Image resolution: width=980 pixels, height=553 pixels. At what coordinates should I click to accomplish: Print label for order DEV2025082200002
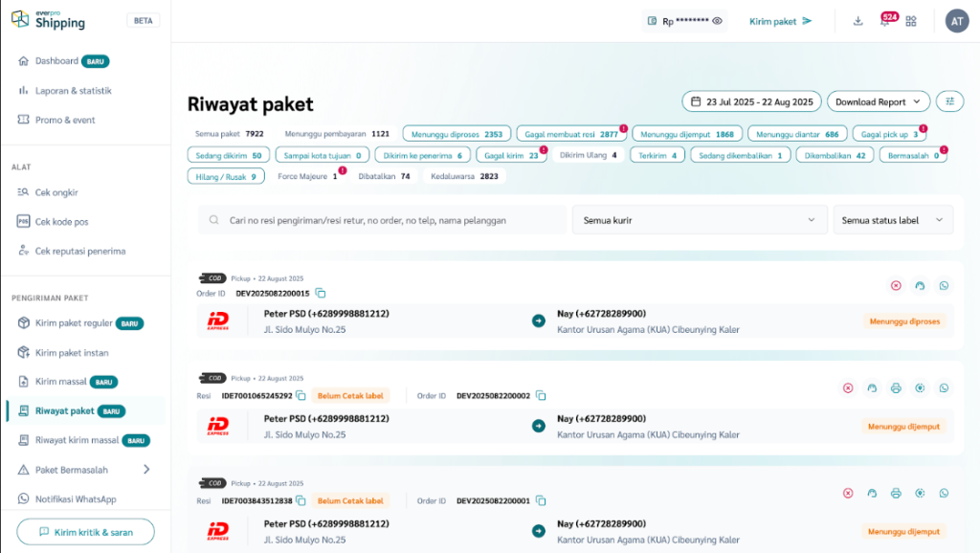pyautogui.click(x=896, y=387)
